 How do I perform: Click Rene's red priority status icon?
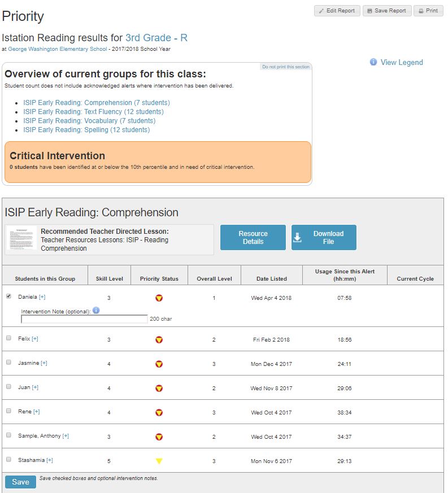pos(159,412)
